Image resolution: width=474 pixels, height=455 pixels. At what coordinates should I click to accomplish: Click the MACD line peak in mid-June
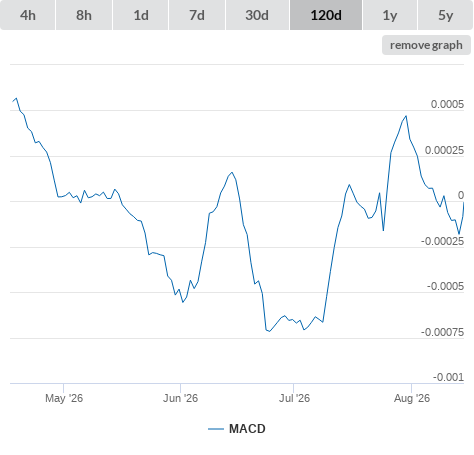(232, 172)
